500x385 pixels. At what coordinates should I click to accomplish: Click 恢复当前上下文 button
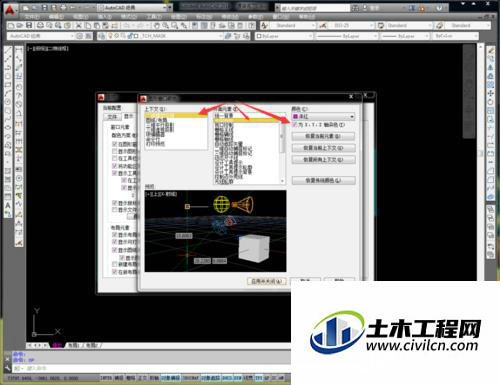323,148
